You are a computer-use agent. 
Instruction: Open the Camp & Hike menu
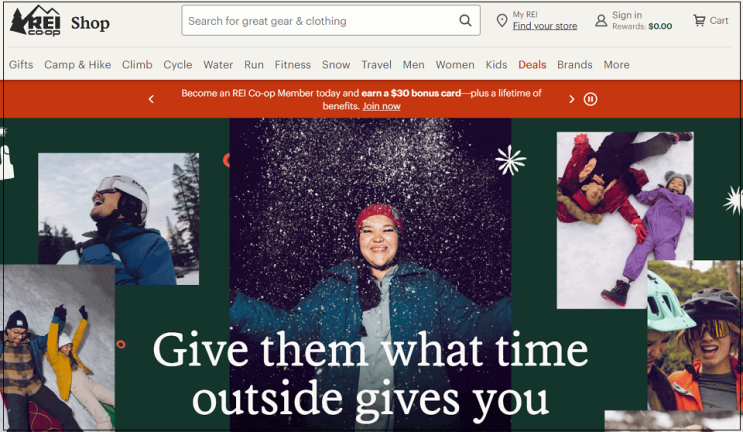pyautogui.click(x=77, y=64)
